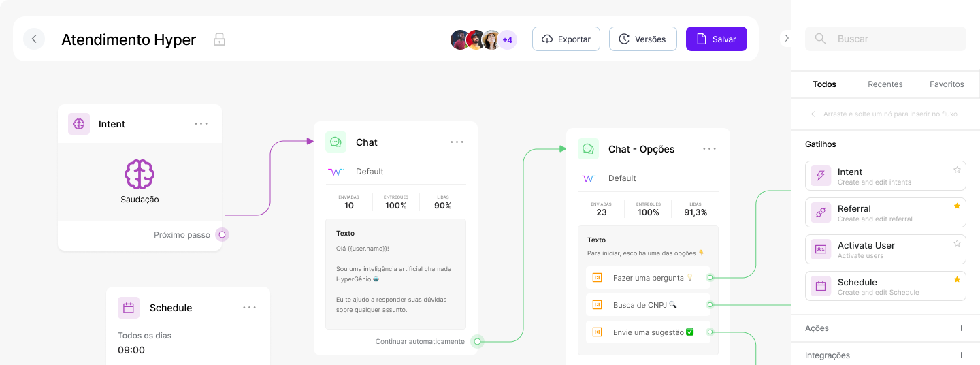The image size is (980, 365).
Task: Click the Próximo passo connector dot
Action: (222, 235)
